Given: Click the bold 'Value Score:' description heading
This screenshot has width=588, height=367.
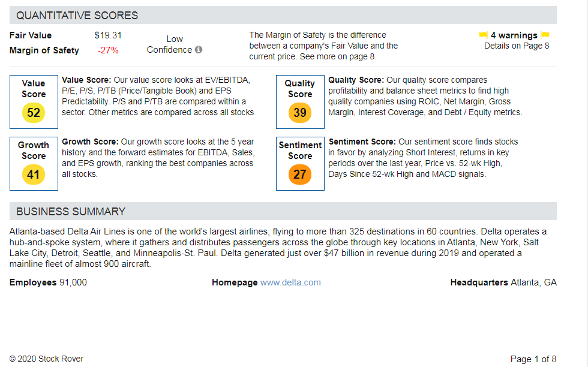Looking at the screenshot, I should coord(86,80).
